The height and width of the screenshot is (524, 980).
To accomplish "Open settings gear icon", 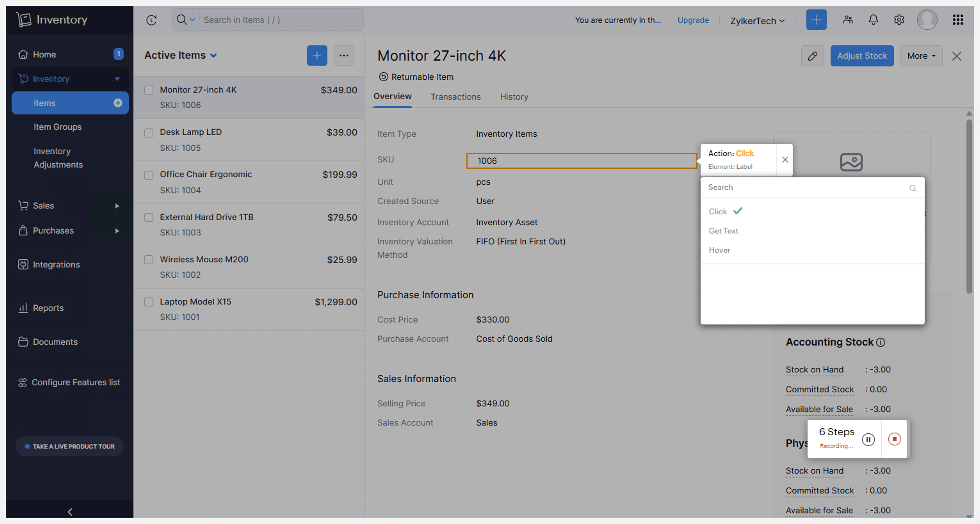I will pos(899,20).
